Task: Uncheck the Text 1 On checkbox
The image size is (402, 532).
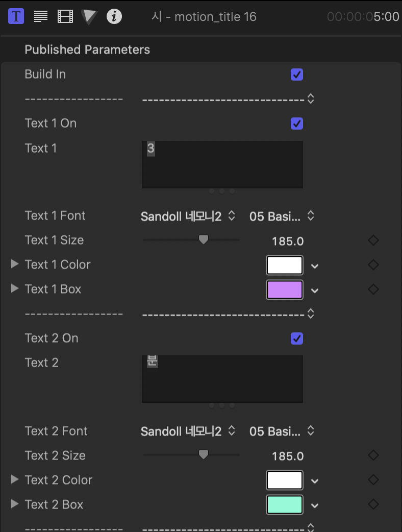Action: tap(296, 124)
